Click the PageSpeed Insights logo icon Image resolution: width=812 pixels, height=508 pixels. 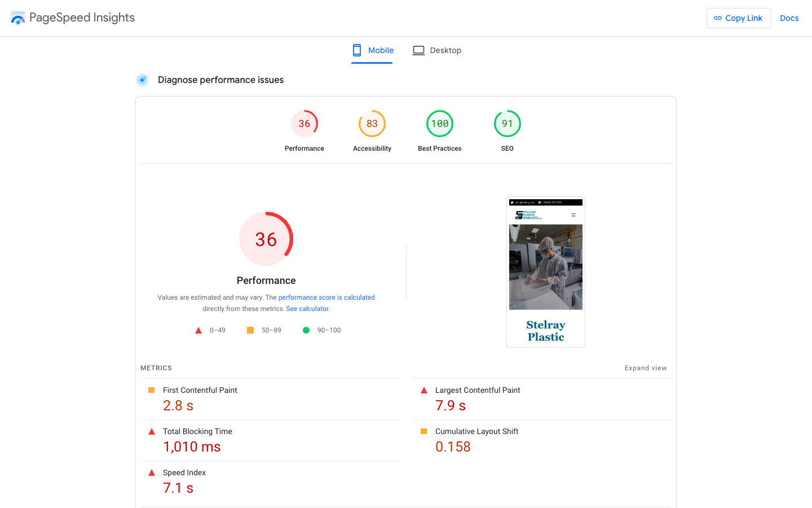[x=18, y=18]
